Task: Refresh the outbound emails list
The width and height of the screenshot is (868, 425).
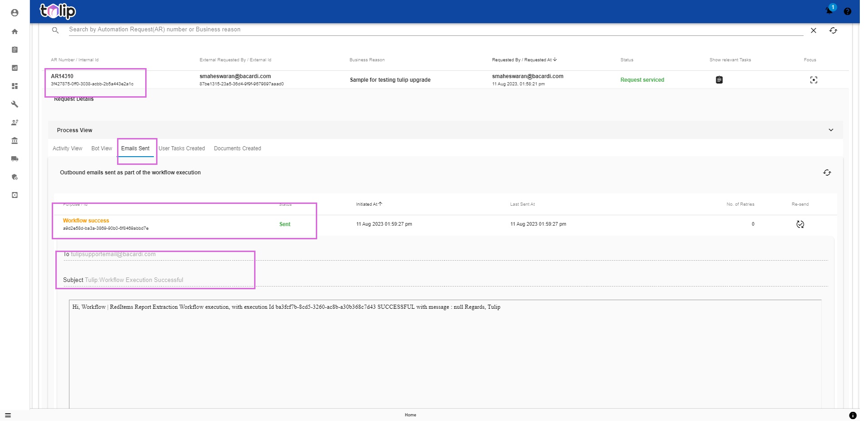Action: tap(827, 173)
